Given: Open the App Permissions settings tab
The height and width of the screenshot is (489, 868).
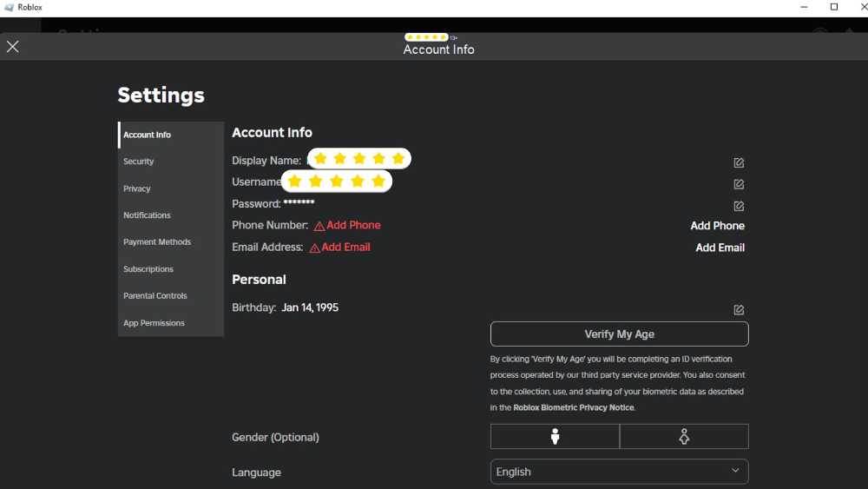Looking at the screenshot, I should (x=170, y=323).
